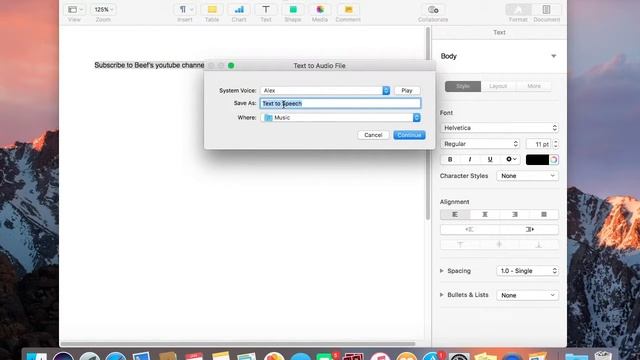Click the Shape toolbar icon
The width and height of the screenshot is (640, 360).
coord(293,9)
